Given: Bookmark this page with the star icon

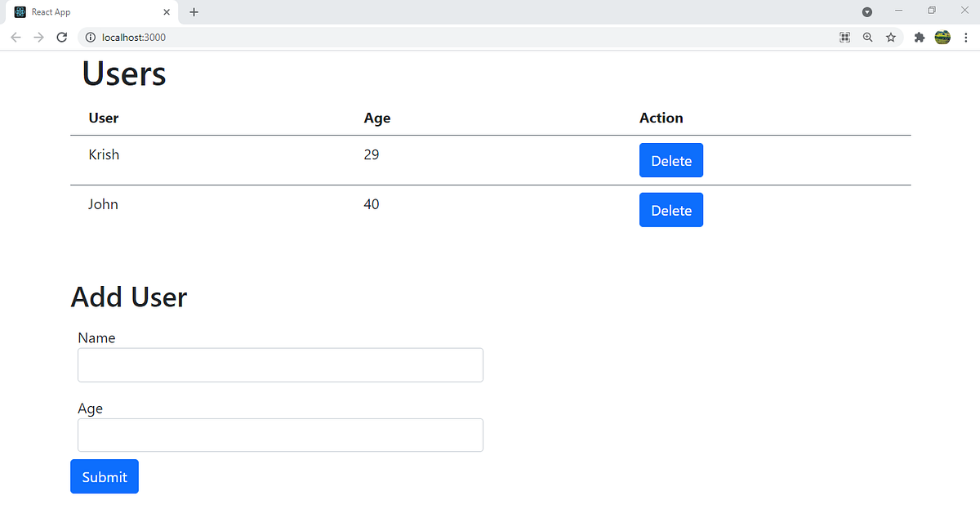Looking at the screenshot, I should tap(891, 38).
